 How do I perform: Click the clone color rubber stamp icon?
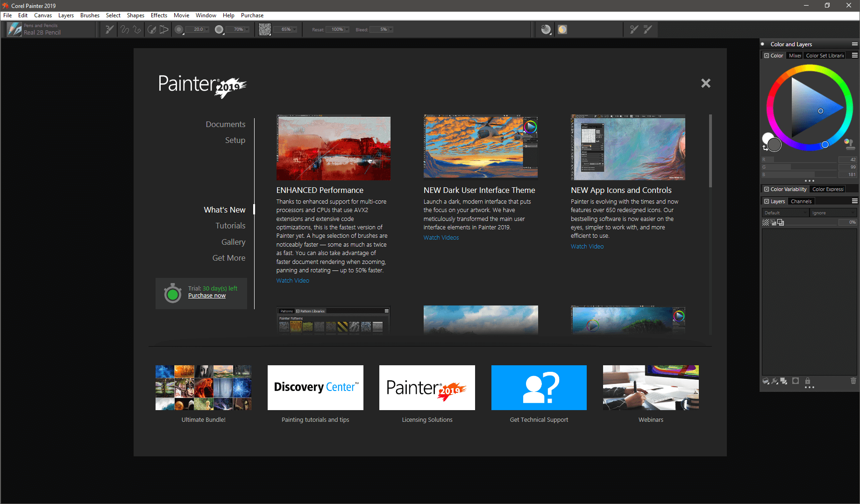tap(850, 144)
